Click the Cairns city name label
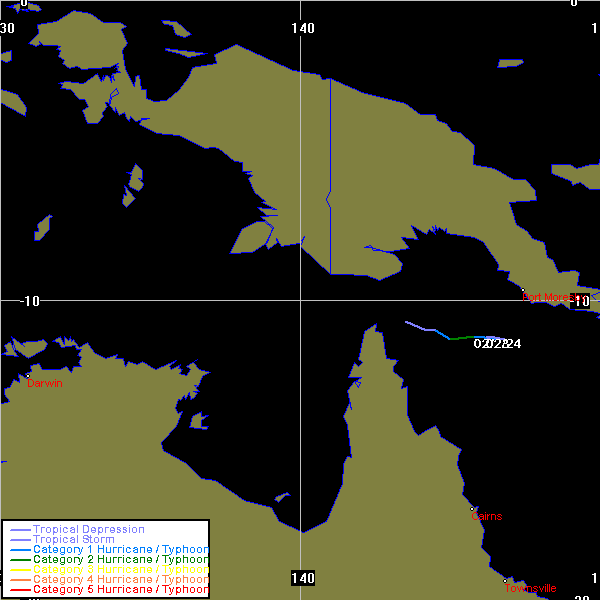 487,516
